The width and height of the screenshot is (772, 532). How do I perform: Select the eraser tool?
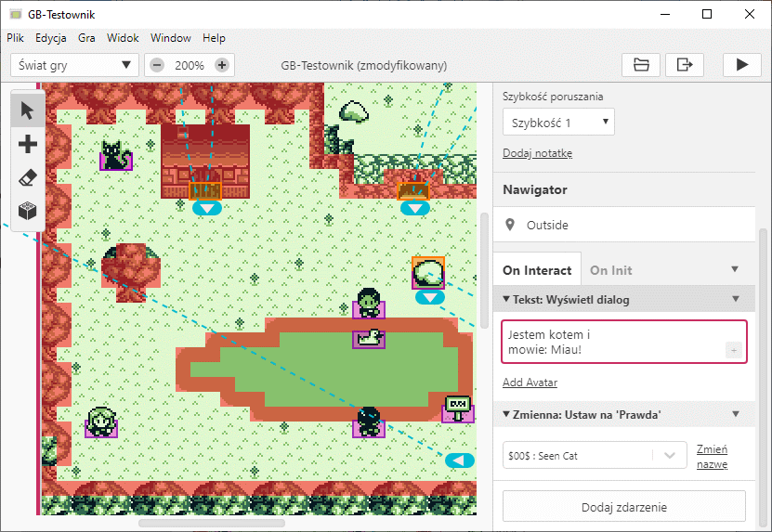(x=28, y=177)
